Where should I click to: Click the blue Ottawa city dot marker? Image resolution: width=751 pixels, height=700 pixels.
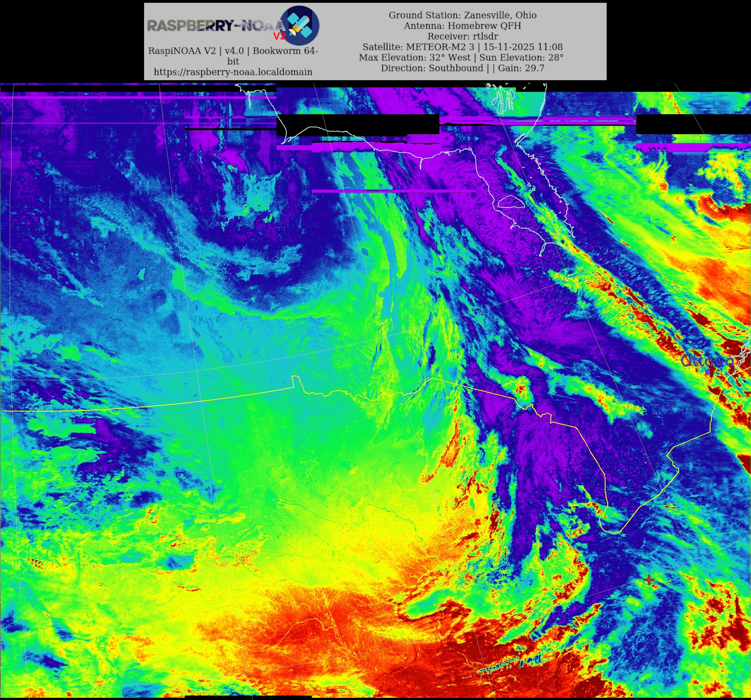[x=708, y=372]
